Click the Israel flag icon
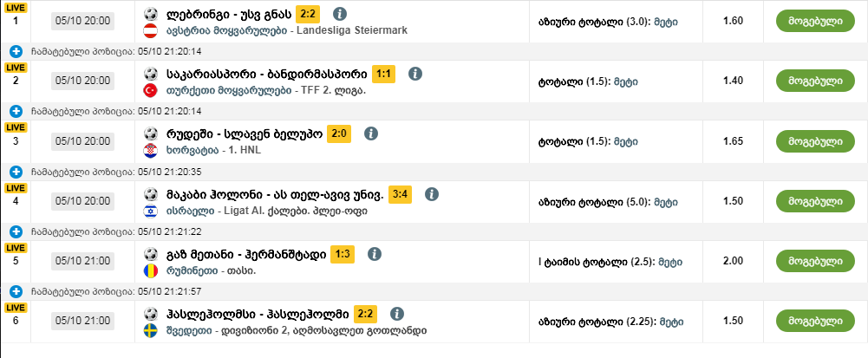The image size is (868, 358). tap(149, 211)
